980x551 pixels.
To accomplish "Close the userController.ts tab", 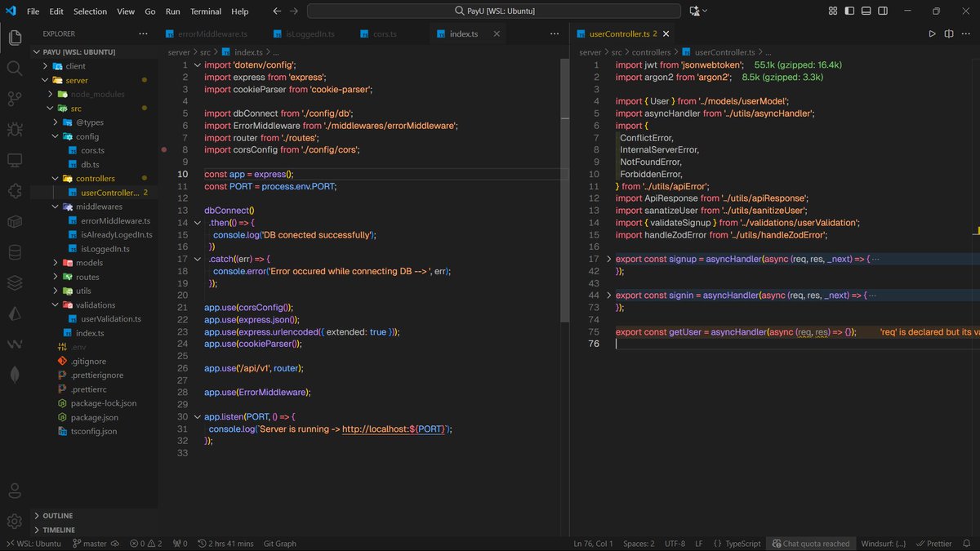I will coord(666,34).
